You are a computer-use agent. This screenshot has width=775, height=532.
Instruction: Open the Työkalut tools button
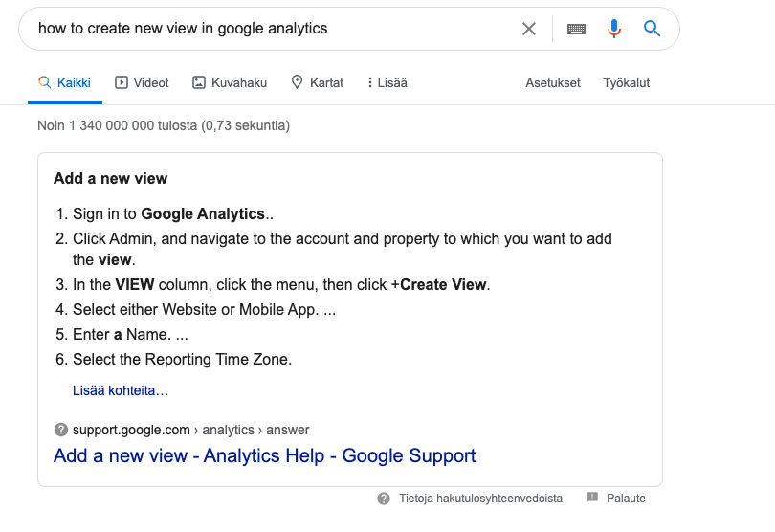[627, 82]
